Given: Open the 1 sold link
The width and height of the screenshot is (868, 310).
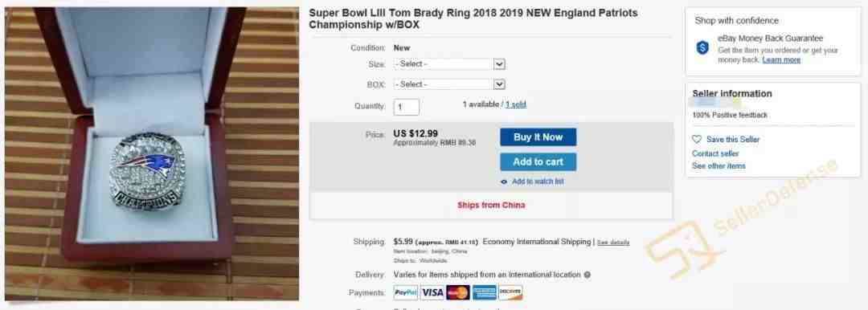Looking at the screenshot, I should coord(516,104).
